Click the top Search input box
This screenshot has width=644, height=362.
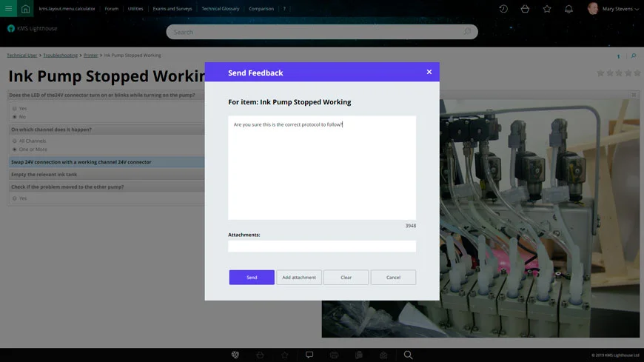[322, 32]
